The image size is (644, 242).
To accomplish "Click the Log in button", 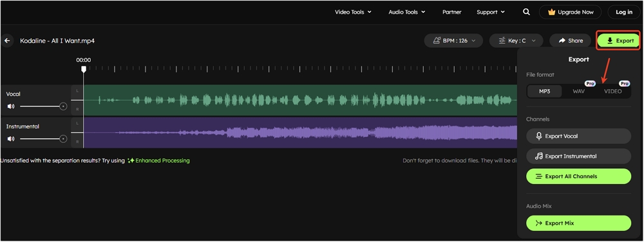I will pyautogui.click(x=624, y=12).
